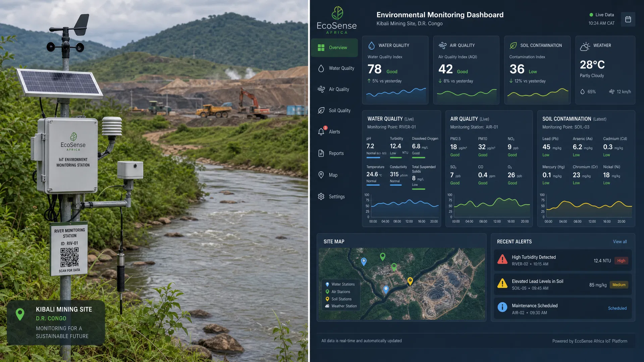Click the droplet icon in Water Quality card
Image resolution: width=644 pixels, height=362 pixels.
click(371, 46)
